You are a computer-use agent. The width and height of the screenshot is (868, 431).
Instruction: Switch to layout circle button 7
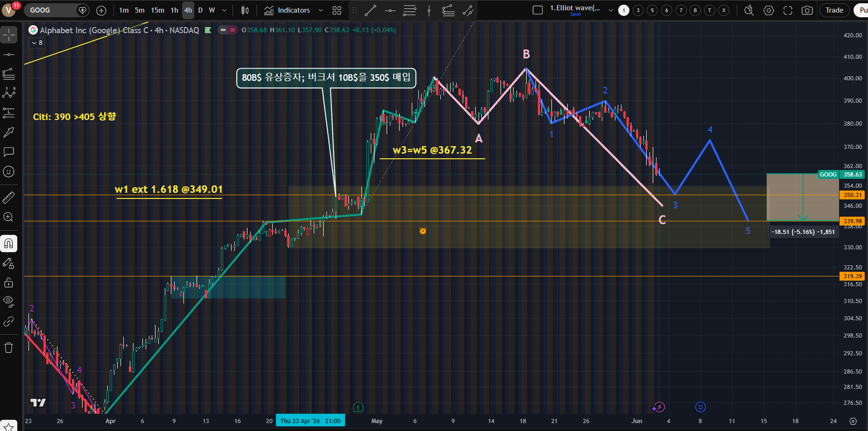coord(681,10)
